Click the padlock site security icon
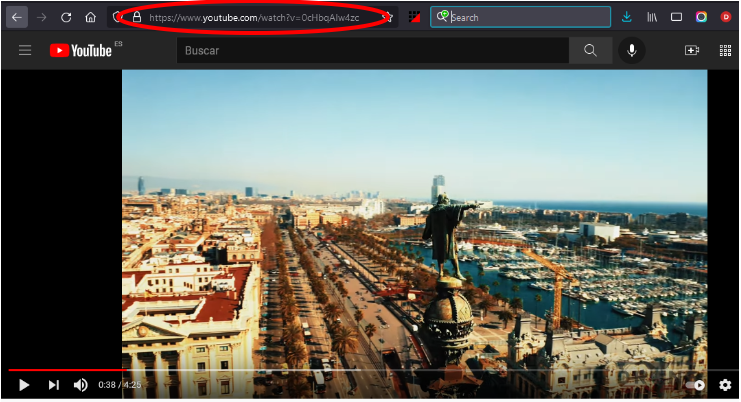This screenshot has height=402, width=741. tap(137, 17)
